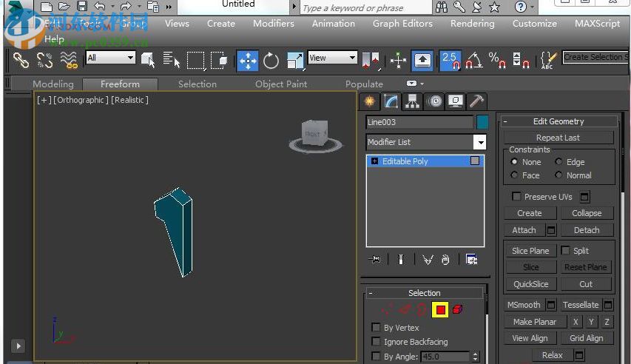Toggle Angle Snap icon
The image size is (631, 364).
click(x=473, y=61)
